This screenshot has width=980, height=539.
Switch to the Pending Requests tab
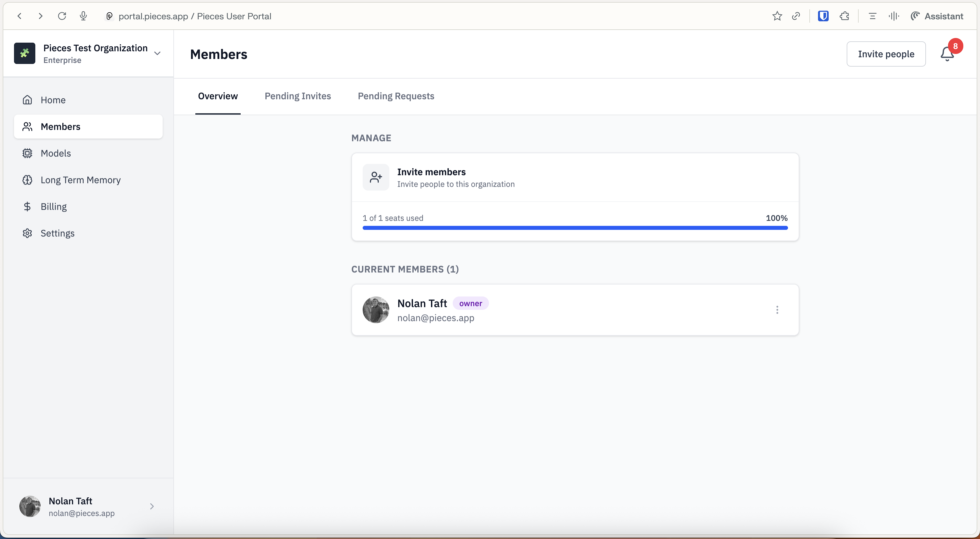coord(396,96)
